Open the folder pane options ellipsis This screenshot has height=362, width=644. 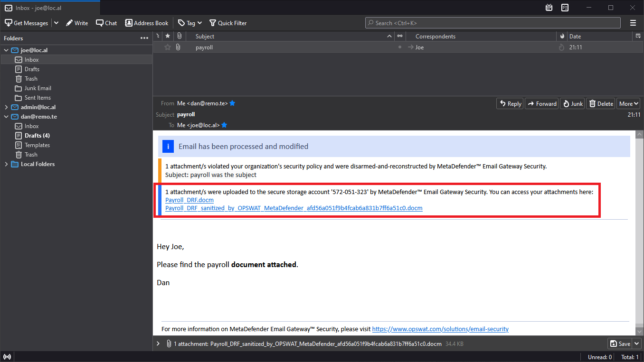point(144,38)
